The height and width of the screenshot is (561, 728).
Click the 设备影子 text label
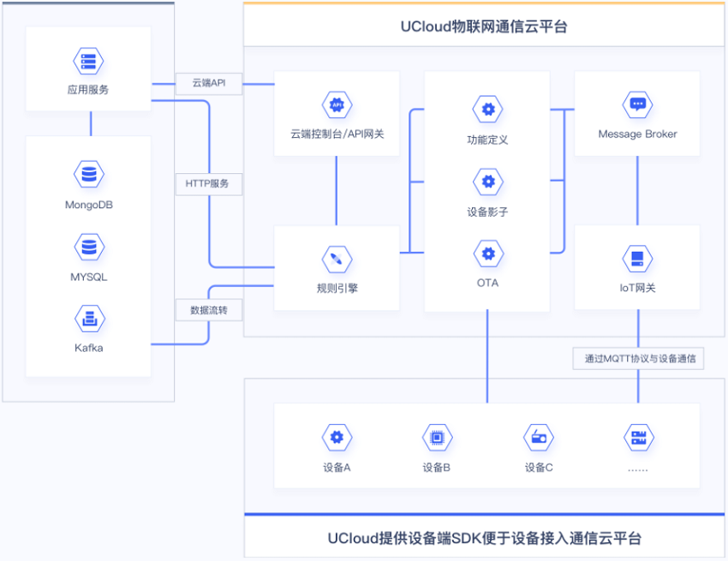[x=487, y=212]
